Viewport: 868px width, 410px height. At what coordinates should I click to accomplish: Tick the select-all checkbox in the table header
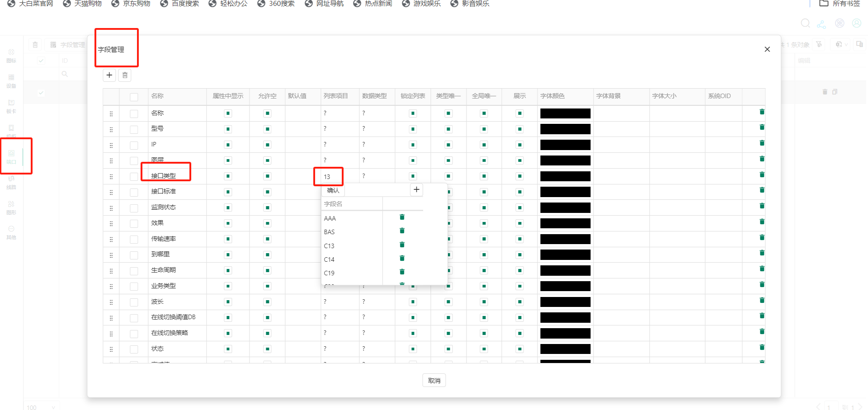click(134, 97)
